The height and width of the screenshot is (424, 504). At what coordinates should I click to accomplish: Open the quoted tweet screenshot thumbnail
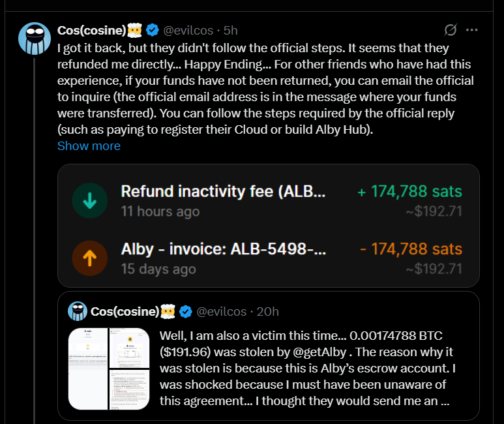point(109,369)
